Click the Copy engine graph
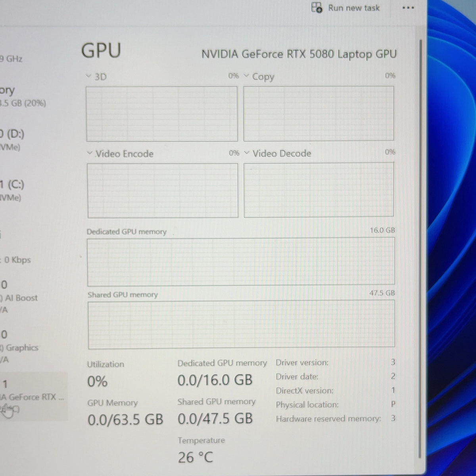 point(319,113)
